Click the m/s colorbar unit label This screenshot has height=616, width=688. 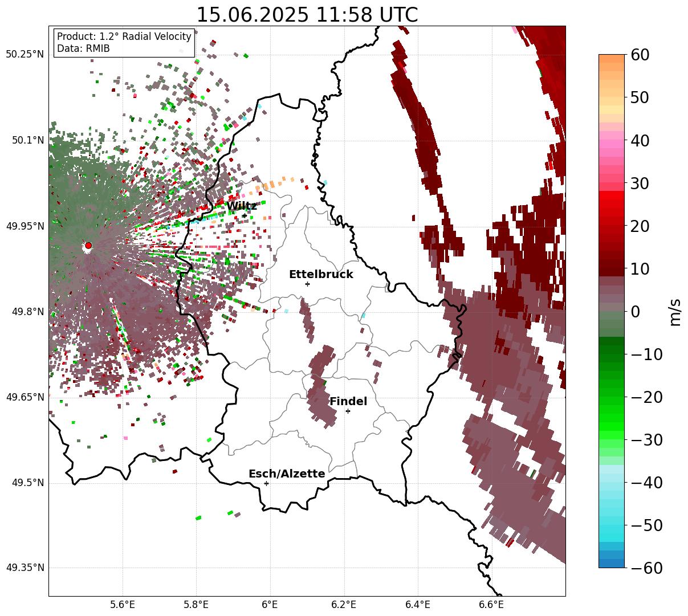pyautogui.click(x=675, y=311)
